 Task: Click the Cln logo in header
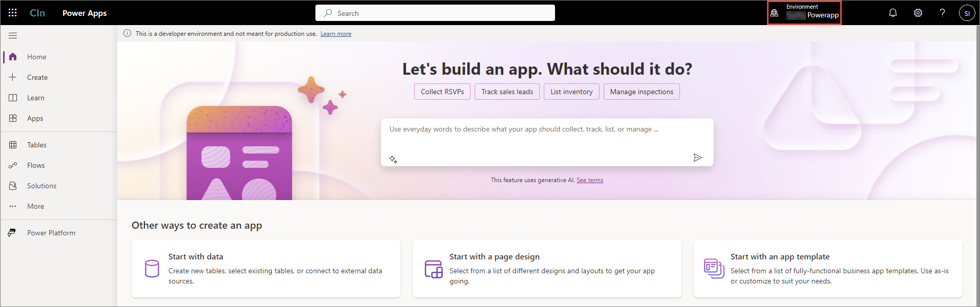[x=37, y=13]
